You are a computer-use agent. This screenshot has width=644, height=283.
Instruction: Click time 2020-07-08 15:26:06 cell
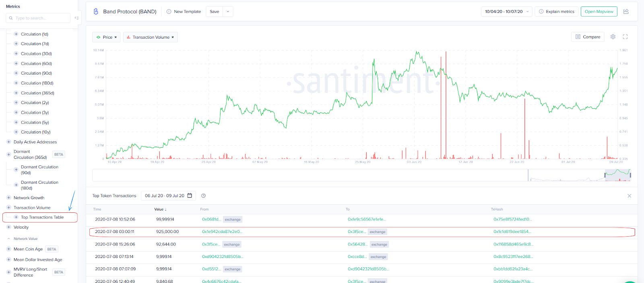[115, 244]
